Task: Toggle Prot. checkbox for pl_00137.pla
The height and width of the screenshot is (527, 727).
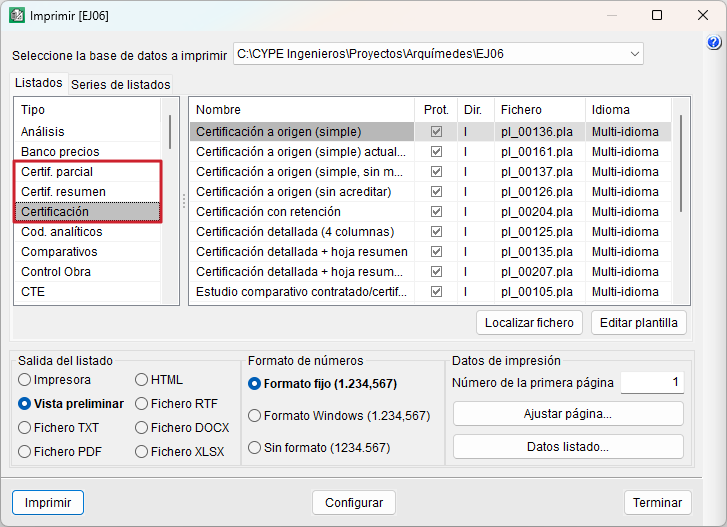Action: point(436,171)
